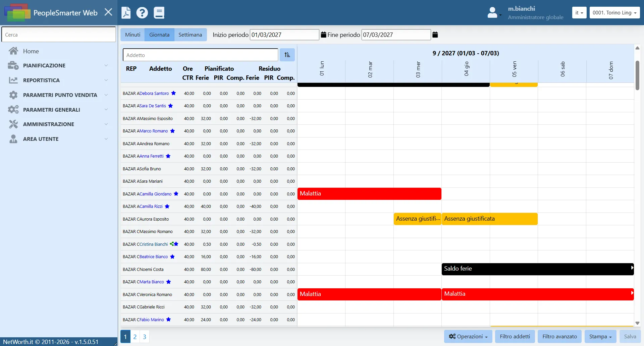
Task: Click the Addetto filter input field
Action: [201, 55]
